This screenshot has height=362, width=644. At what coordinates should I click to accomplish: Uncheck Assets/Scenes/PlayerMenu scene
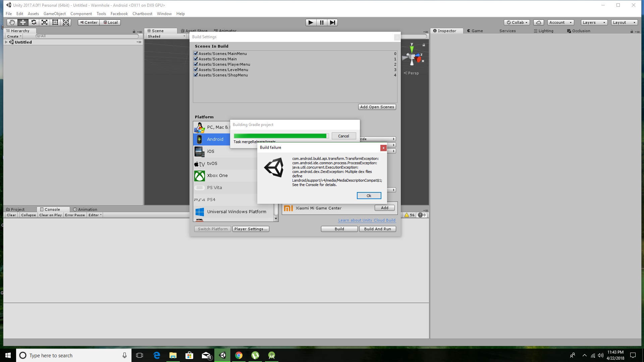point(196,64)
